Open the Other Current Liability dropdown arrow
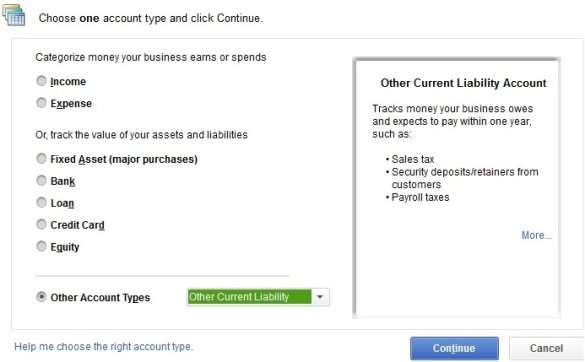Viewport: 585px width, 362px height. click(x=320, y=297)
